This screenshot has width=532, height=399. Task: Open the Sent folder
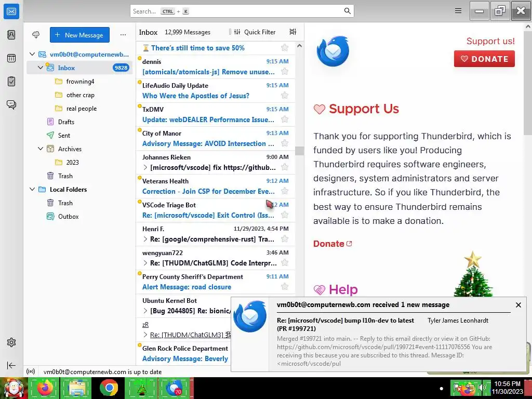[79, 136]
